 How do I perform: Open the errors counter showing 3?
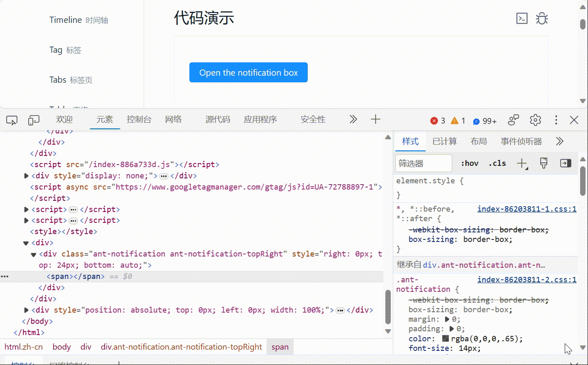pos(438,121)
